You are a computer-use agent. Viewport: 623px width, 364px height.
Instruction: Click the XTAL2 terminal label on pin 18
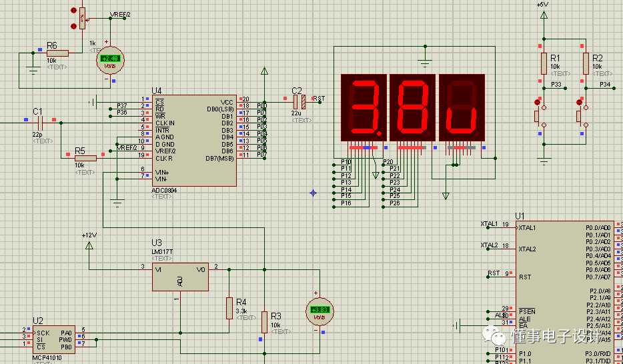(489, 245)
